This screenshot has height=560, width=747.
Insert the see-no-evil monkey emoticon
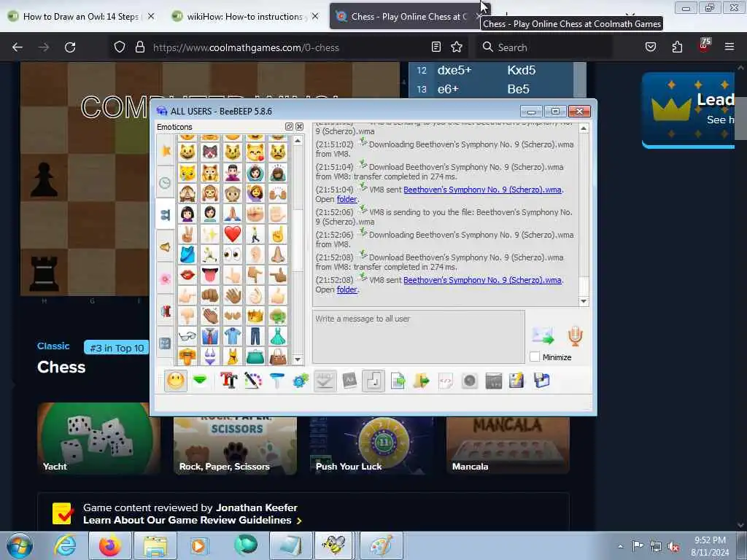[187, 192]
